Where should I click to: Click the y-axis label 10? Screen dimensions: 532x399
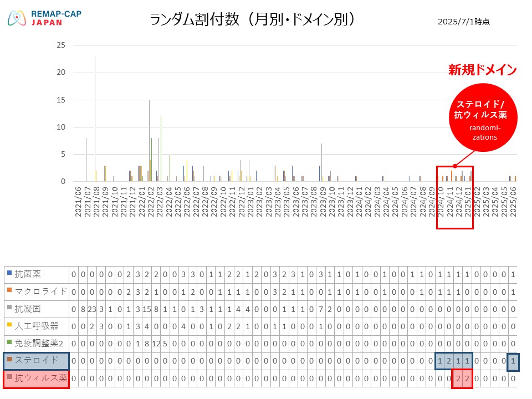click(x=61, y=127)
